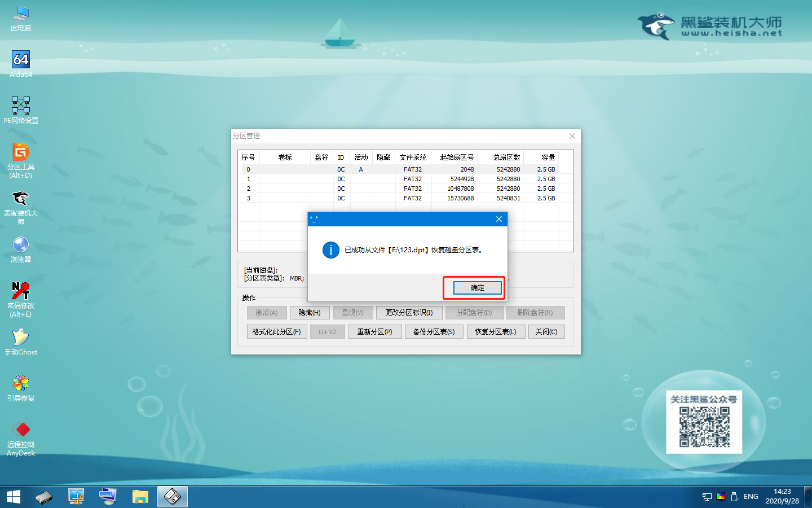
Task: Click 恢复分区表(L) to restore
Action: (x=496, y=331)
